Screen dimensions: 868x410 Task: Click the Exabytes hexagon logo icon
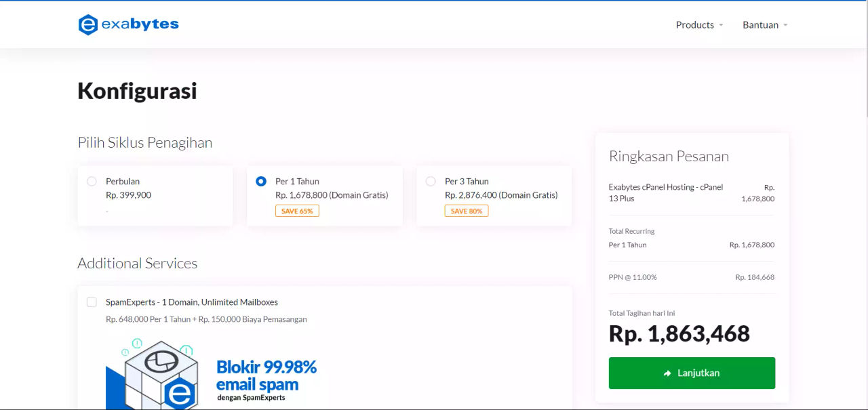point(88,24)
